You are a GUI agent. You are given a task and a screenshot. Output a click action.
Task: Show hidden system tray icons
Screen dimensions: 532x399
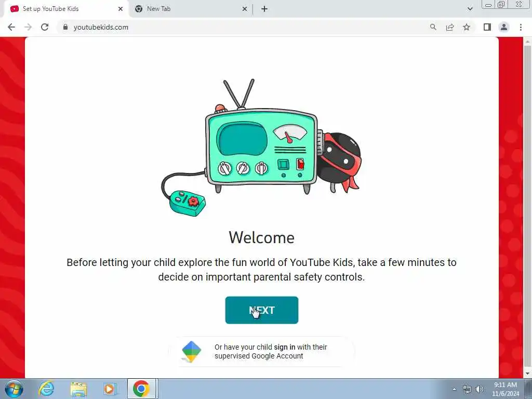[x=454, y=389]
